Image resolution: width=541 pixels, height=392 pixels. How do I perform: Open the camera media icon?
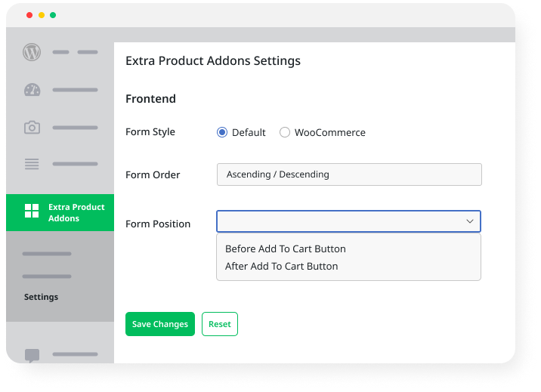coord(32,127)
